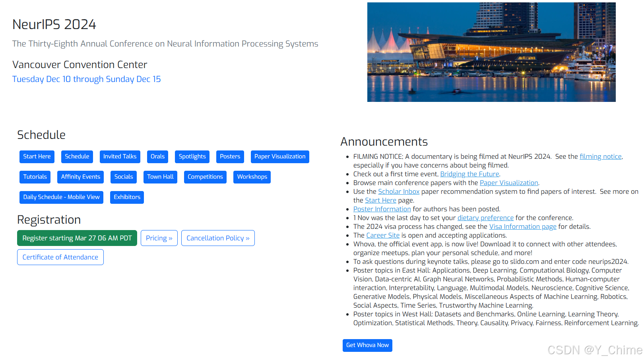Follow the Start Here link in Announcements

[380, 200]
